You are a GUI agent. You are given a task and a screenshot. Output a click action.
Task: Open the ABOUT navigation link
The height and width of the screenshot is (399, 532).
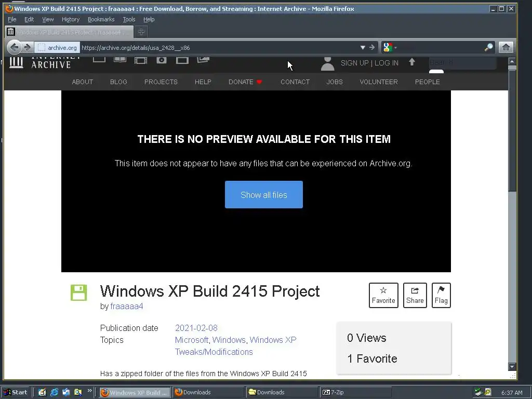pyautogui.click(x=83, y=82)
